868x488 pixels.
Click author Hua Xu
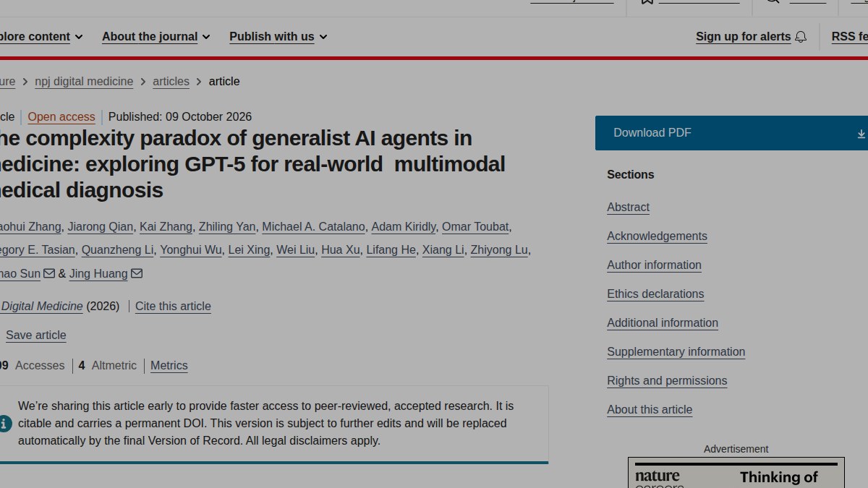click(341, 250)
